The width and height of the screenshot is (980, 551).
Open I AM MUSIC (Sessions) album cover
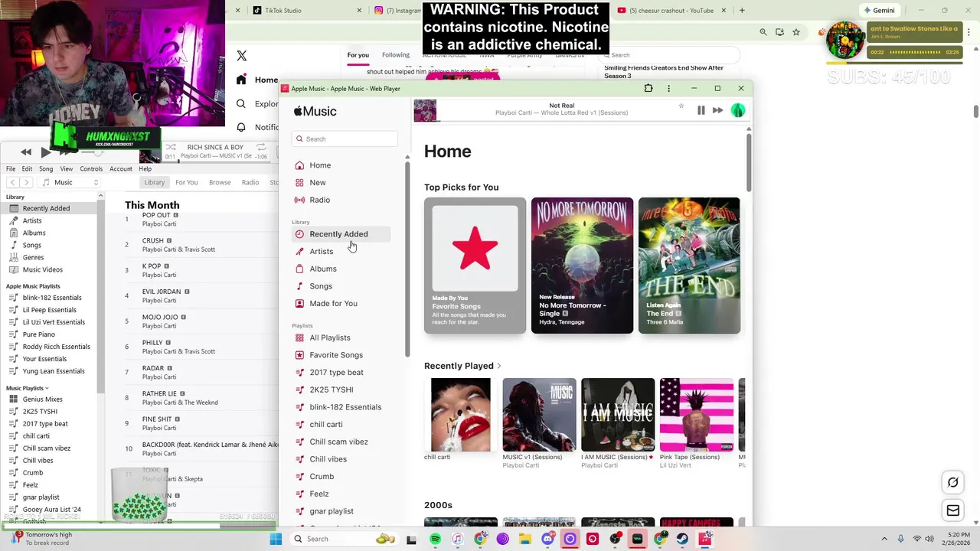[618, 415]
